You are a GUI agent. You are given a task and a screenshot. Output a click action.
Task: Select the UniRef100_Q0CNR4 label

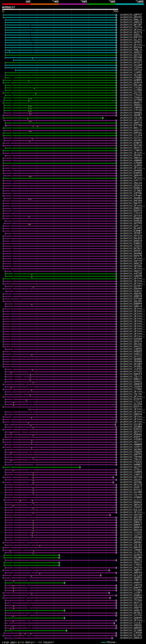pyautogui.click(x=131, y=427)
